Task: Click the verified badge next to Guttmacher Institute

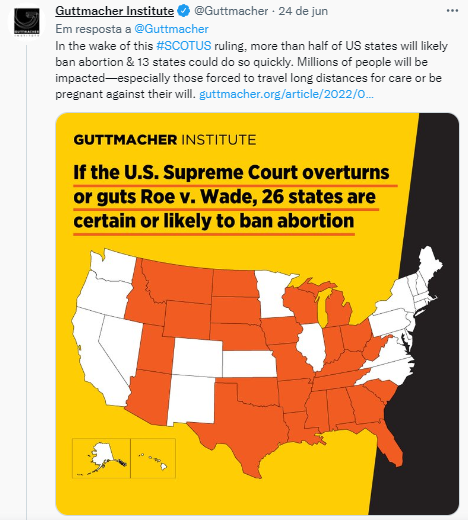Action: point(184,11)
